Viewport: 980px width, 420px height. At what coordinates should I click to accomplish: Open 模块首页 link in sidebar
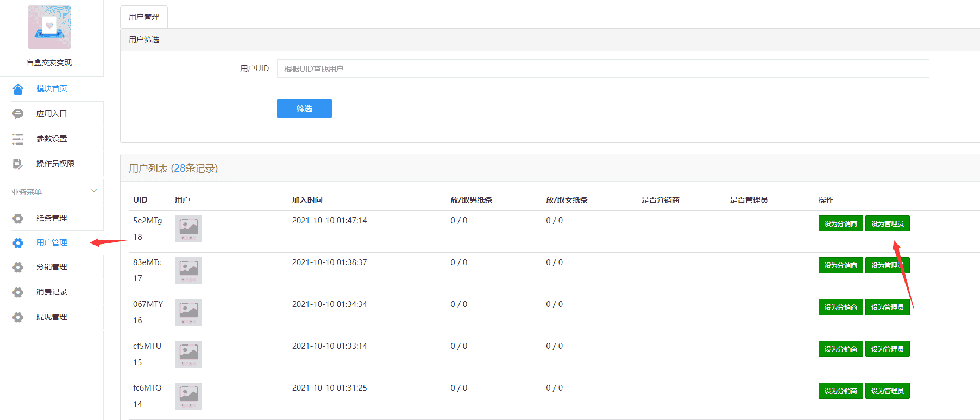pyautogui.click(x=52, y=89)
